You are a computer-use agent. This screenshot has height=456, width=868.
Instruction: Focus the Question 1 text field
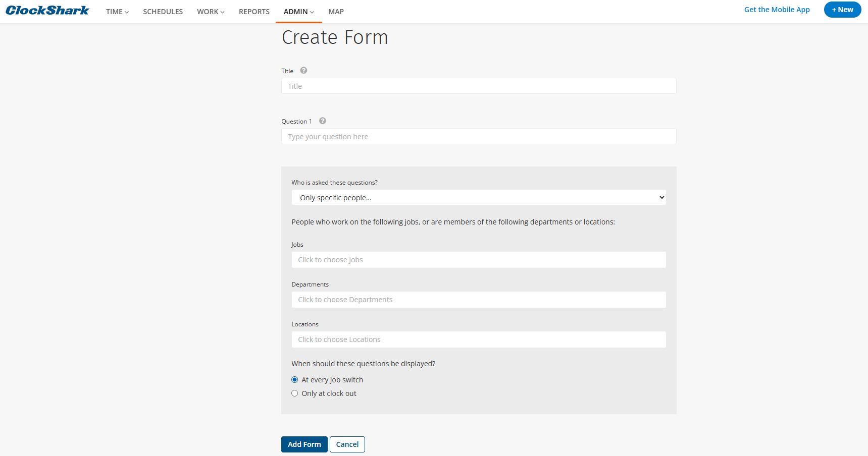(x=478, y=137)
